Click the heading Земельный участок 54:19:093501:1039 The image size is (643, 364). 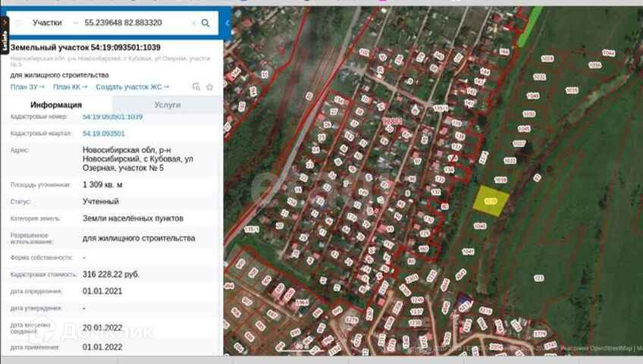click(x=85, y=48)
